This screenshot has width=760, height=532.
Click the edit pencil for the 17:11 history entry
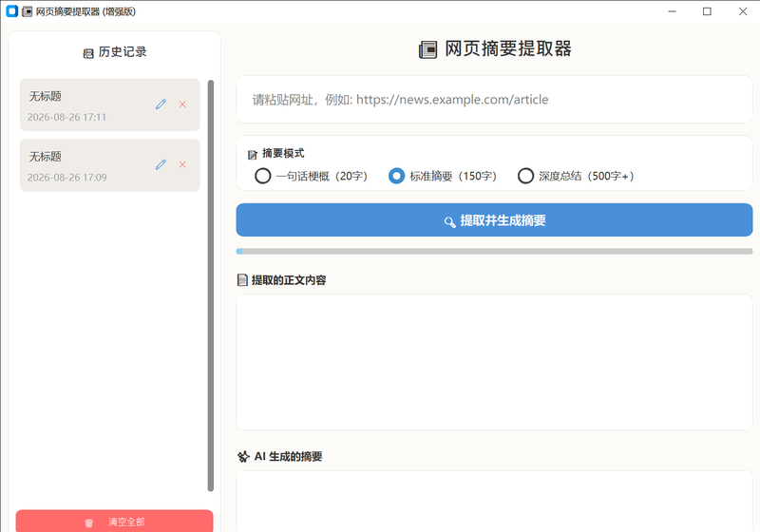click(161, 104)
